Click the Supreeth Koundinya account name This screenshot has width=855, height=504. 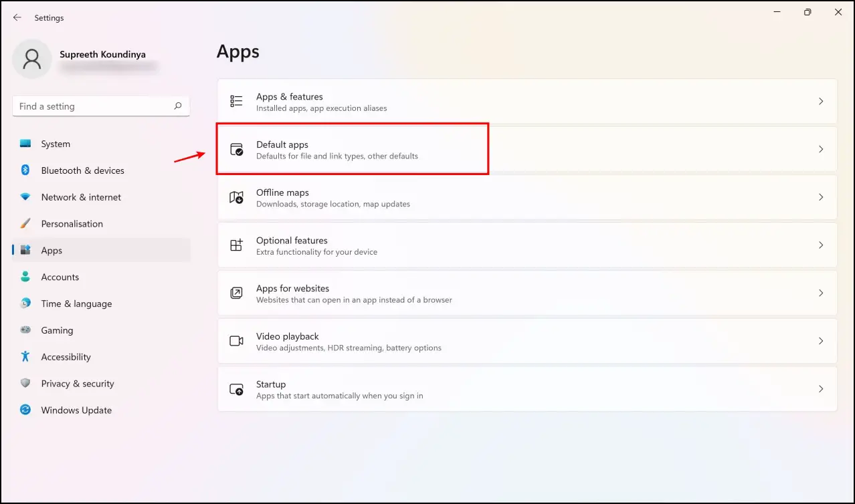pos(102,54)
